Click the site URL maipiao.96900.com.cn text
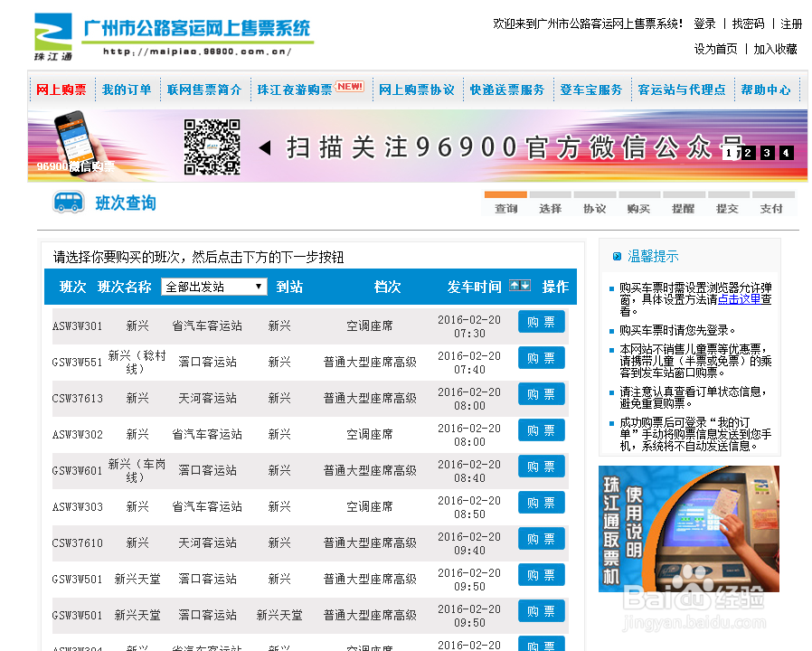 197,52
